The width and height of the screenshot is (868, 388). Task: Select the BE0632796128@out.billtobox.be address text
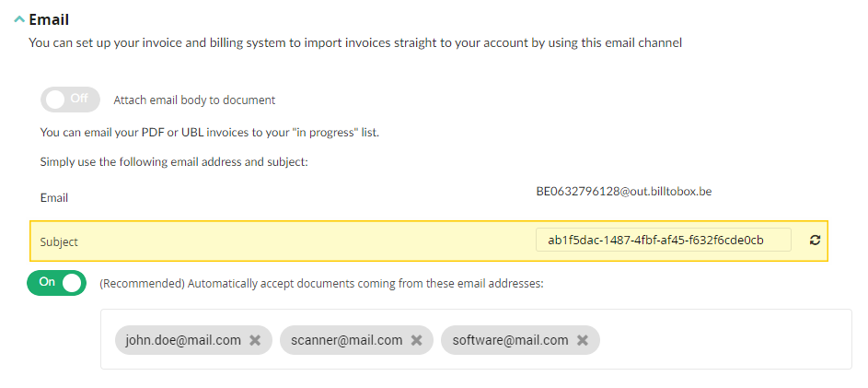pyautogui.click(x=624, y=192)
